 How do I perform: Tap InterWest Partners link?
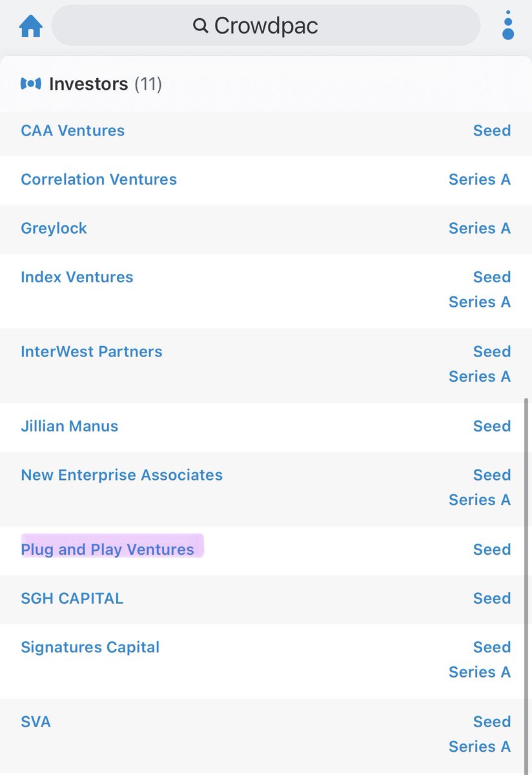92,352
